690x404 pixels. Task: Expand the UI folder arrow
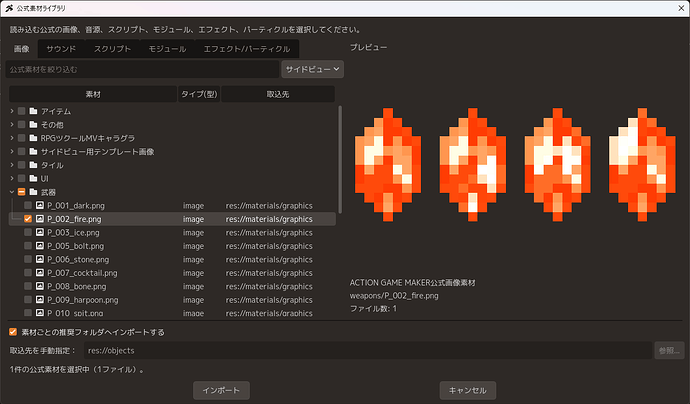coord(12,178)
